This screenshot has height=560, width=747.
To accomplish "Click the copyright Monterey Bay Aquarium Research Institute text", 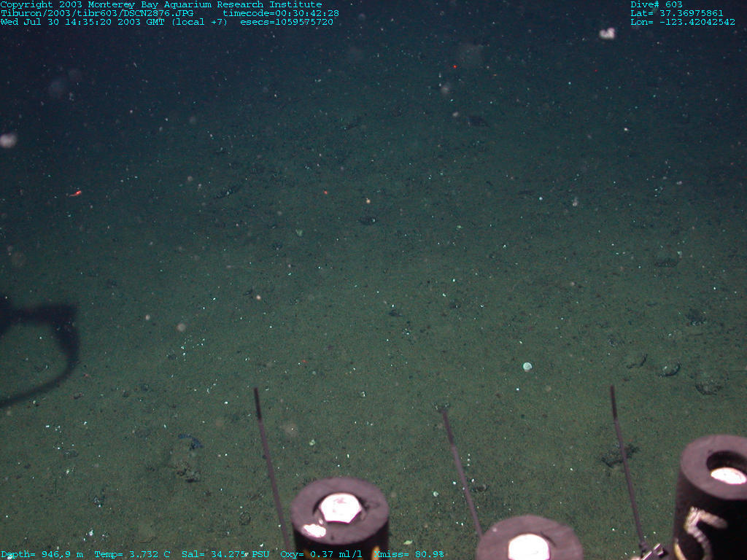I will pyautogui.click(x=161, y=5).
